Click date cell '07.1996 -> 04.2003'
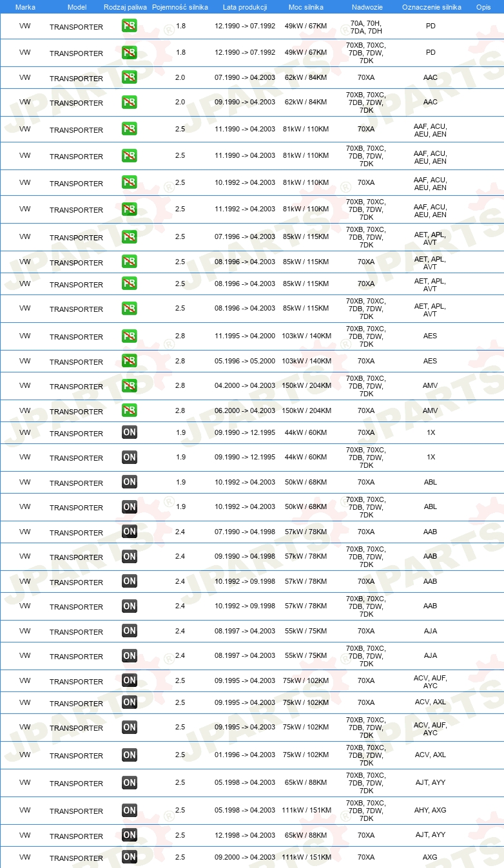 coord(245,237)
